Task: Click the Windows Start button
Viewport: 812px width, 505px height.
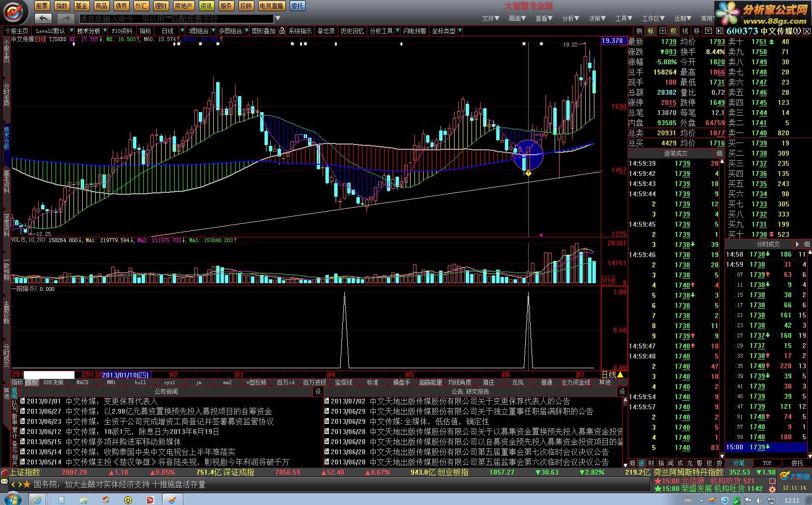Action: point(12,499)
